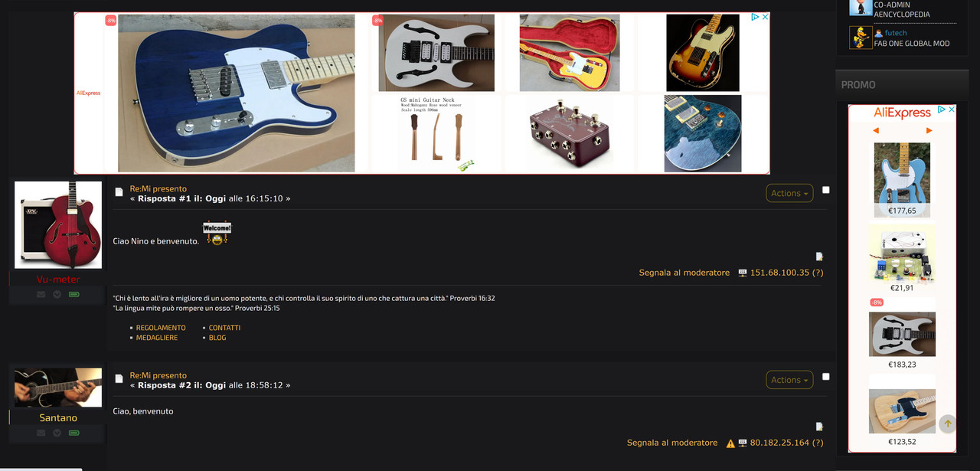Click the next arrow in the AliExpress sidebar ad
This screenshot has height=471, width=980.
pos(929,131)
